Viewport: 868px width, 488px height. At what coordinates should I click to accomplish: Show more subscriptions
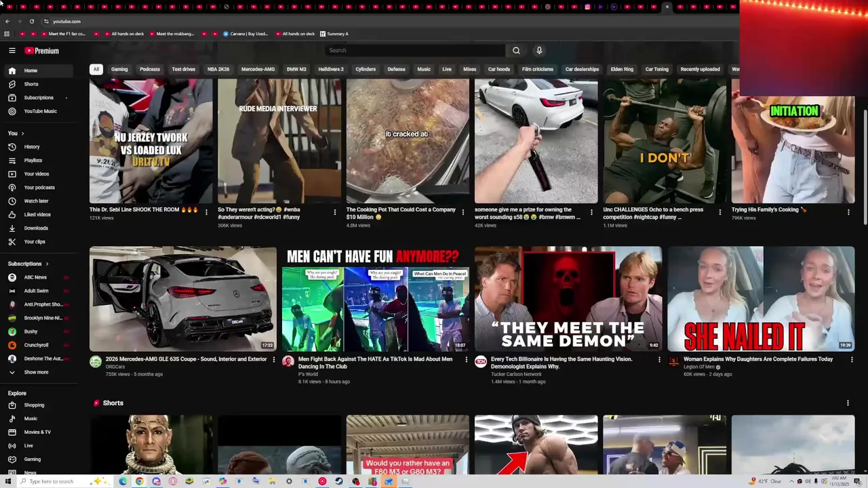tap(37, 372)
